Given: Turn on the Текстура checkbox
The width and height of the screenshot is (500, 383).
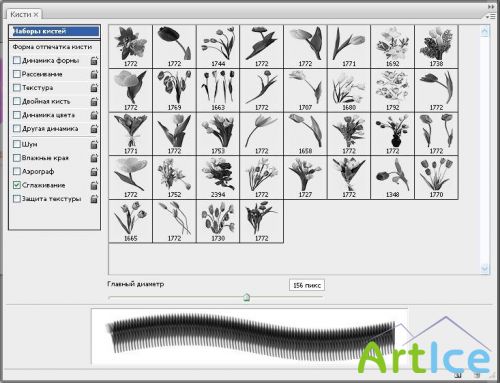Looking at the screenshot, I should tap(17, 88).
